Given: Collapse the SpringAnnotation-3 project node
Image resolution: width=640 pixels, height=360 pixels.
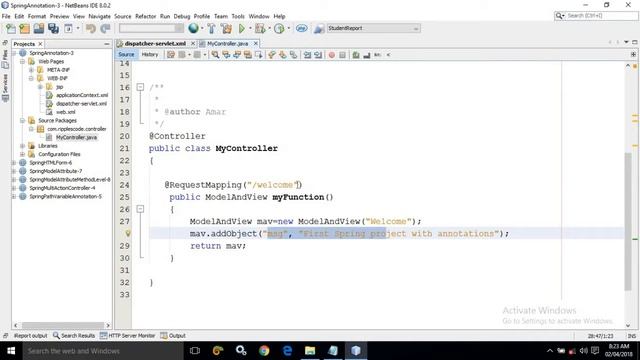Looking at the screenshot, I should tap(14, 53).
